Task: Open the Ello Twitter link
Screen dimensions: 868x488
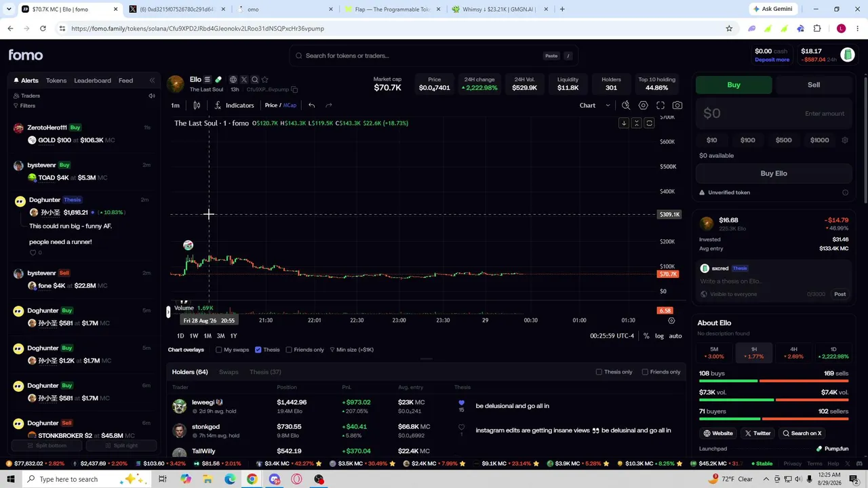Action: 757,434
